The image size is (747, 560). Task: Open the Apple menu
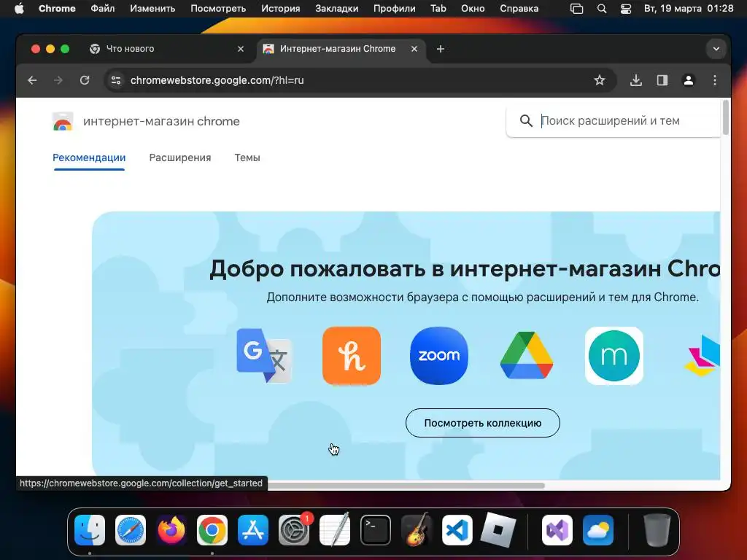(19, 9)
